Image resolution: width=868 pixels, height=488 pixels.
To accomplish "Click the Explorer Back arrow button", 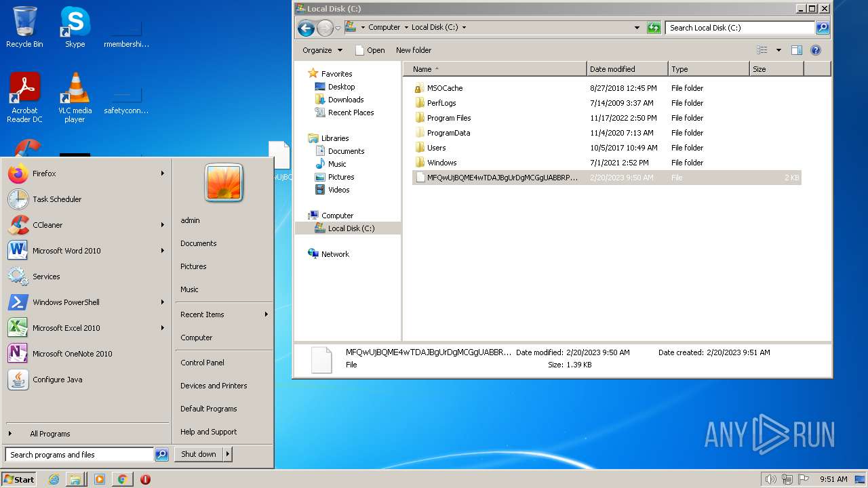I will [x=306, y=28].
